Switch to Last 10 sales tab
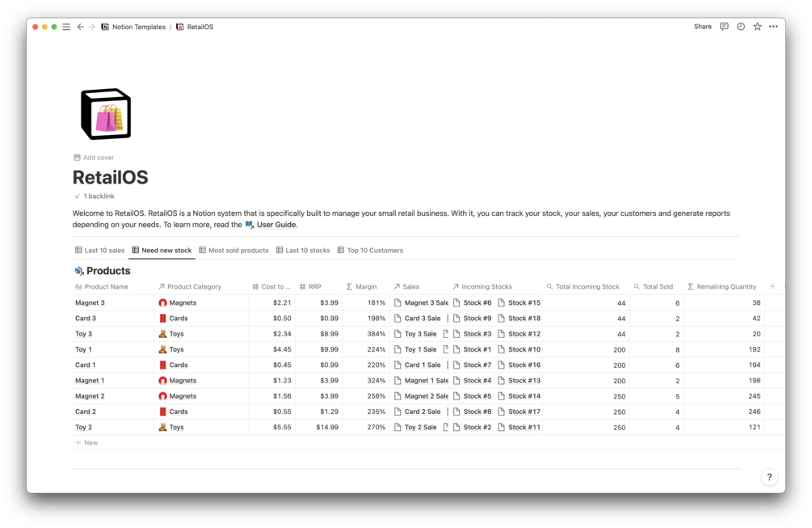 coord(100,251)
